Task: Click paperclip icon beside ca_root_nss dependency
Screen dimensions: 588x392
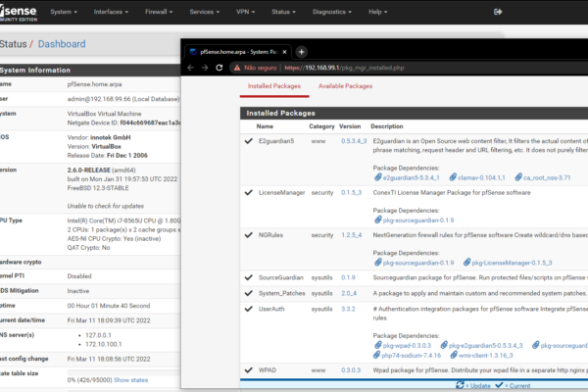Action: (x=518, y=177)
